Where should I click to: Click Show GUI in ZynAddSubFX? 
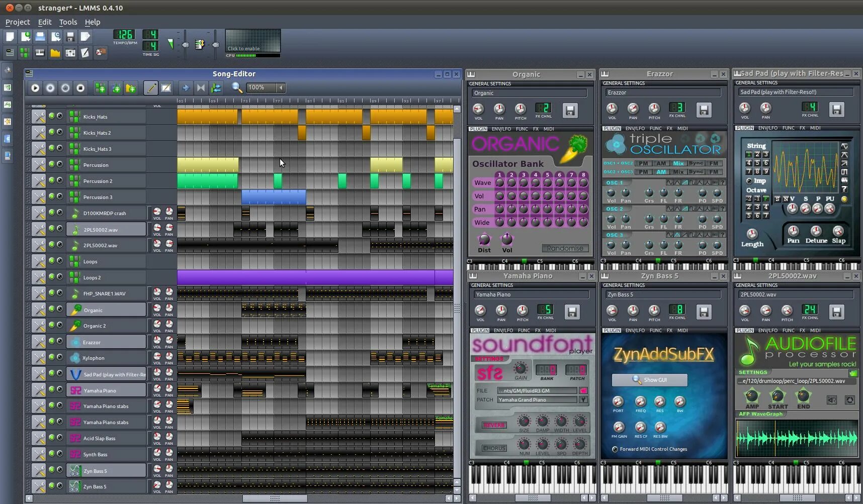pos(650,380)
